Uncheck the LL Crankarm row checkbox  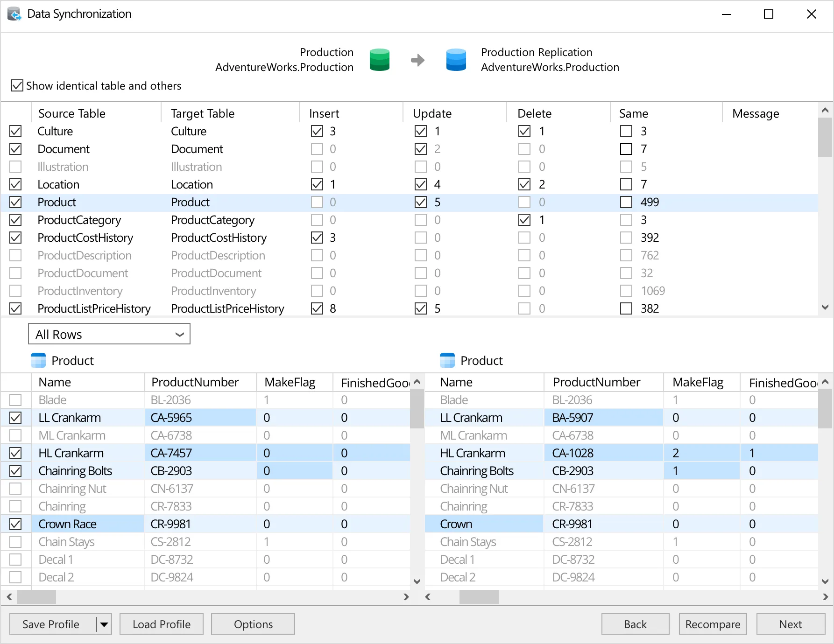[15, 418]
